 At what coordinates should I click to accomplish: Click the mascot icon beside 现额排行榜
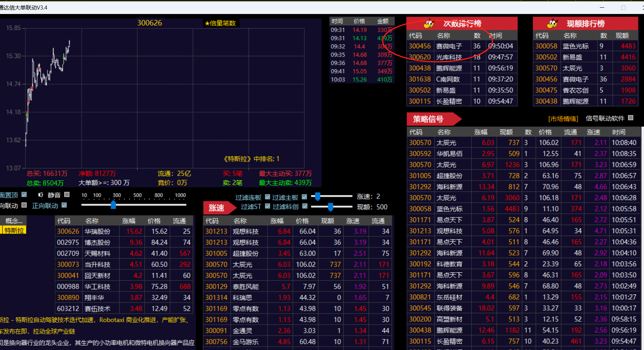point(552,24)
